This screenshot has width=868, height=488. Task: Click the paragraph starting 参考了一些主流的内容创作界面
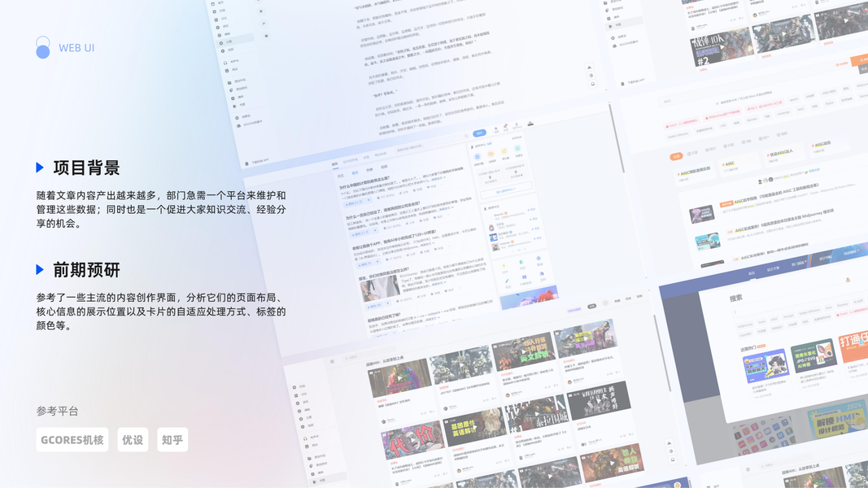click(161, 312)
